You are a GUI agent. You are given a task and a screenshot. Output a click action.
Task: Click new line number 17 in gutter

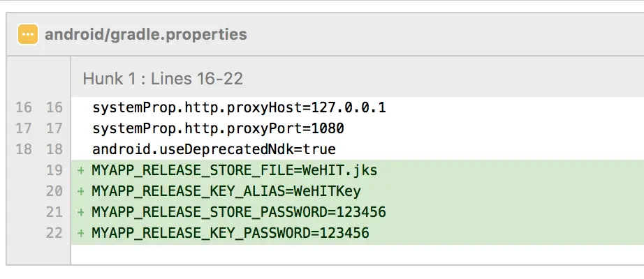[54, 128]
